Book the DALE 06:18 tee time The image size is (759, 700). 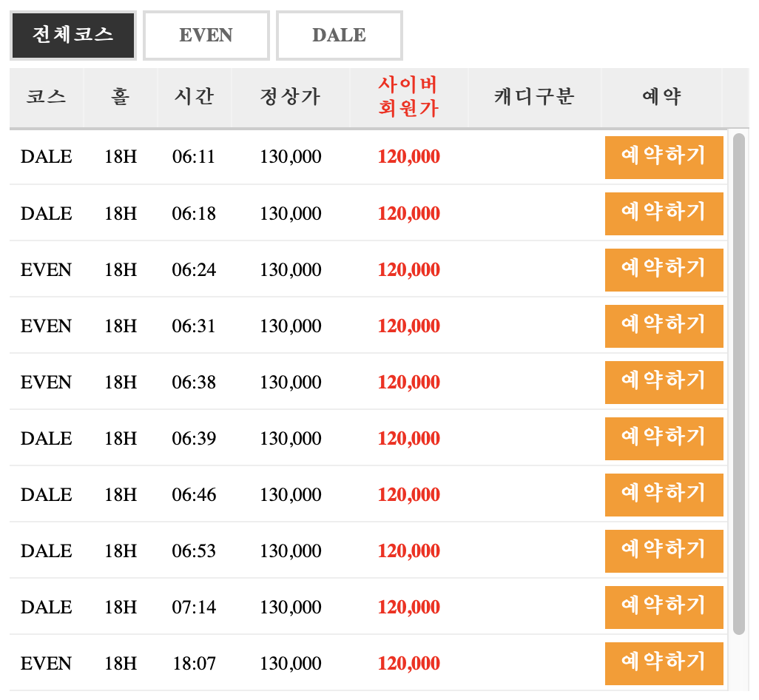click(x=664, y=214)
